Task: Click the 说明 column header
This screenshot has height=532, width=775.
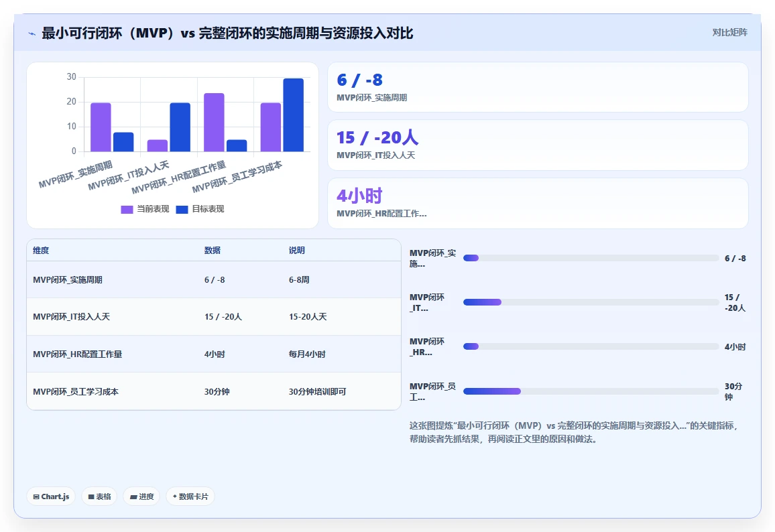Action: 296,251
